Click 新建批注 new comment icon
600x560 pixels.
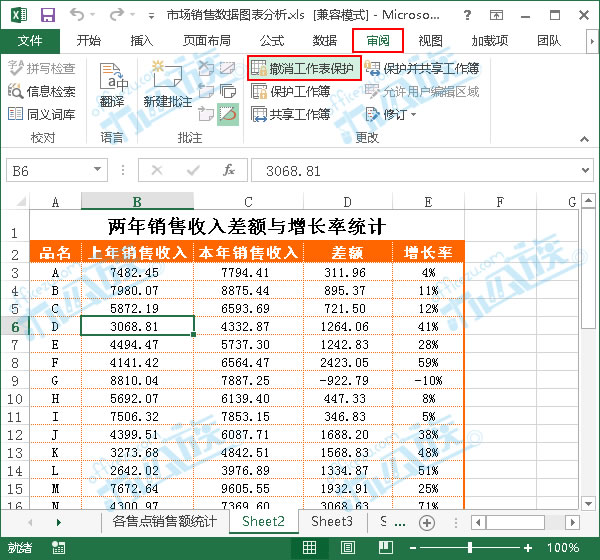click(x=168, y=85)
